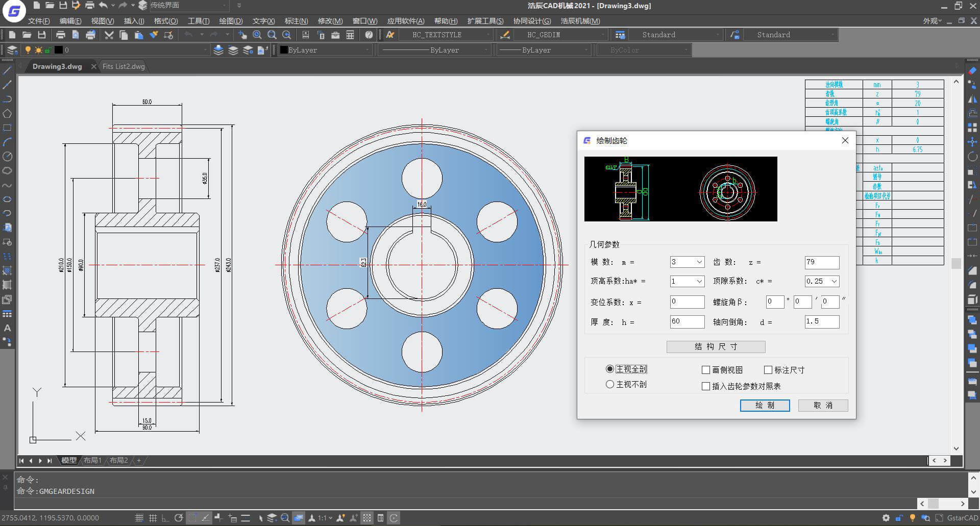Screen dimensions: 980x526
Task: Select the 主视全剖 radio button
Action: point(609,369)
